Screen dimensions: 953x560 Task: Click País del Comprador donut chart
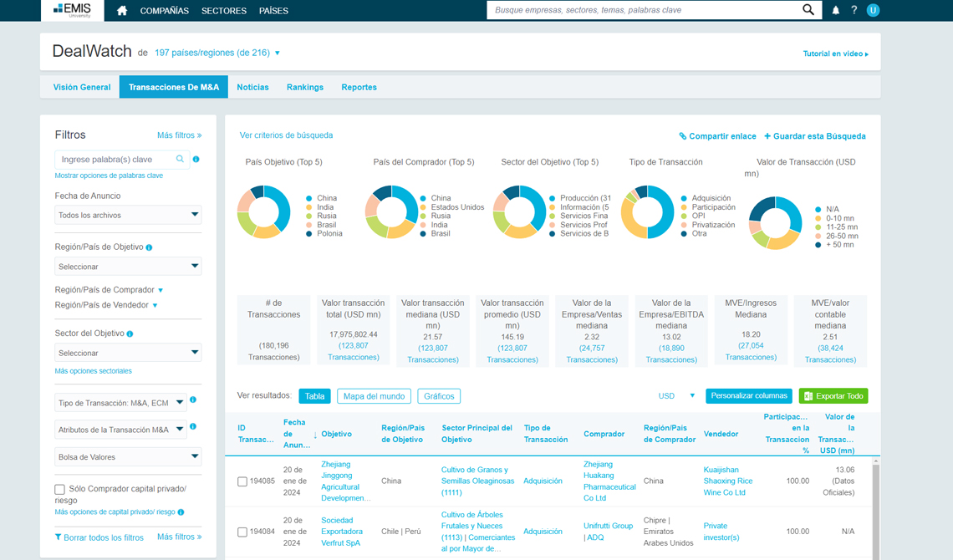coord(392,212)
